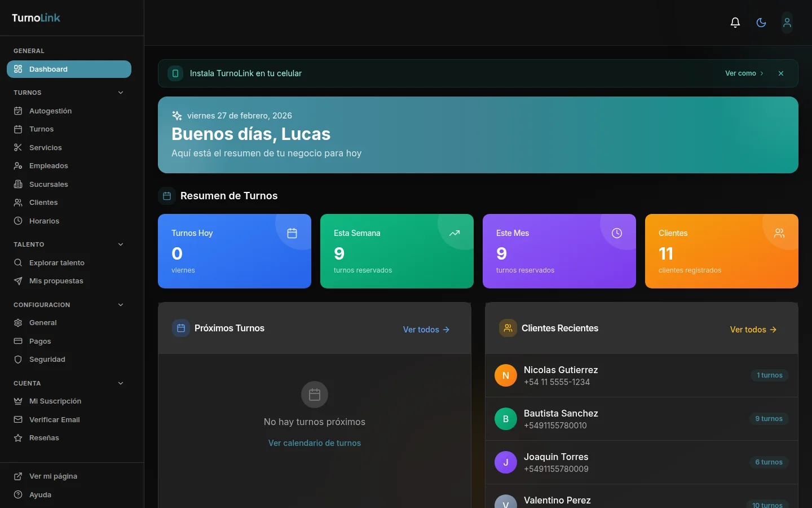The image size is (812, 508).
Task: Open the Horarios clock icon
Action: (x=18, y=221)
